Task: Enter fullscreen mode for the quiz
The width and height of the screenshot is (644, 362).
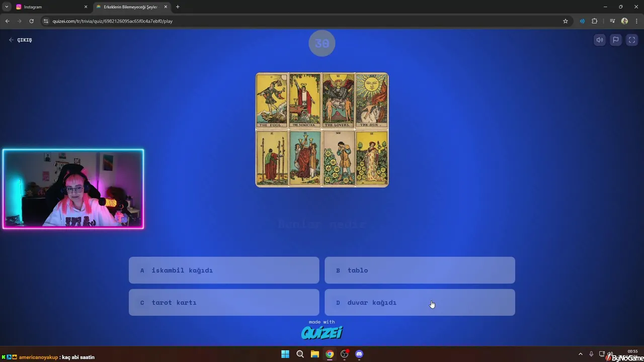Action: click(632, 40)
